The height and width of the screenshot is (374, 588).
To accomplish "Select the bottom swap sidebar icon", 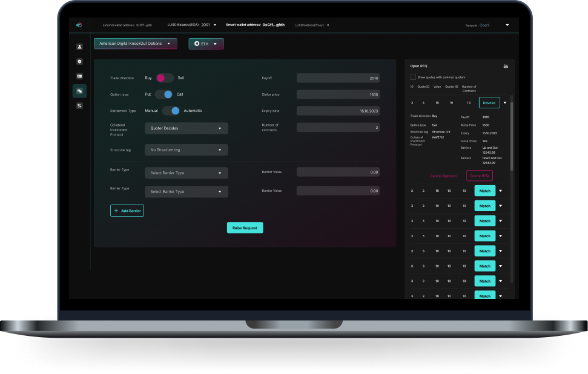I will tap(79, 105).
